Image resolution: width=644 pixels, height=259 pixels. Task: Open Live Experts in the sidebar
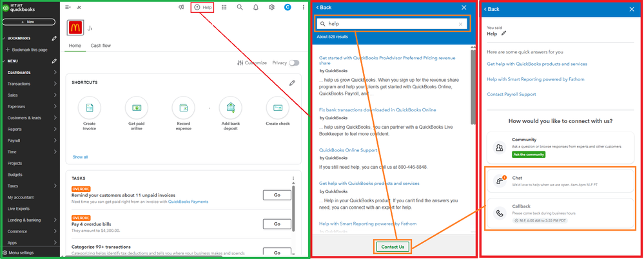pos(19,209)
